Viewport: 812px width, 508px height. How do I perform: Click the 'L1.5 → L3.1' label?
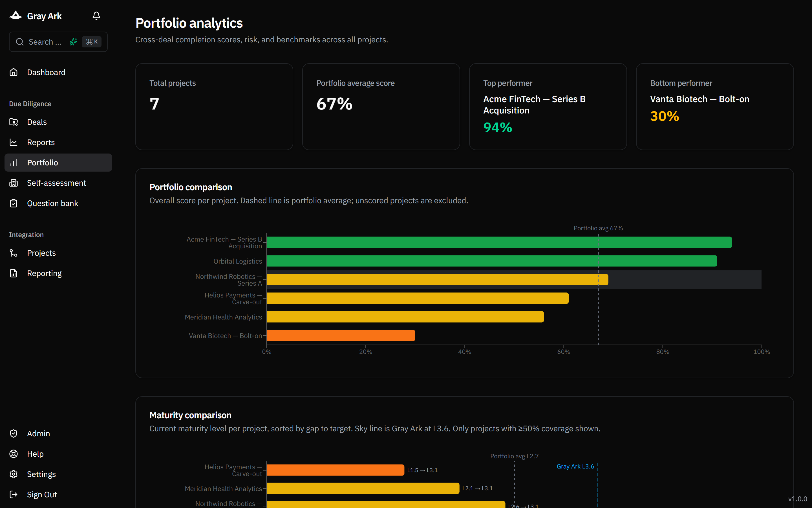(422, 470)
